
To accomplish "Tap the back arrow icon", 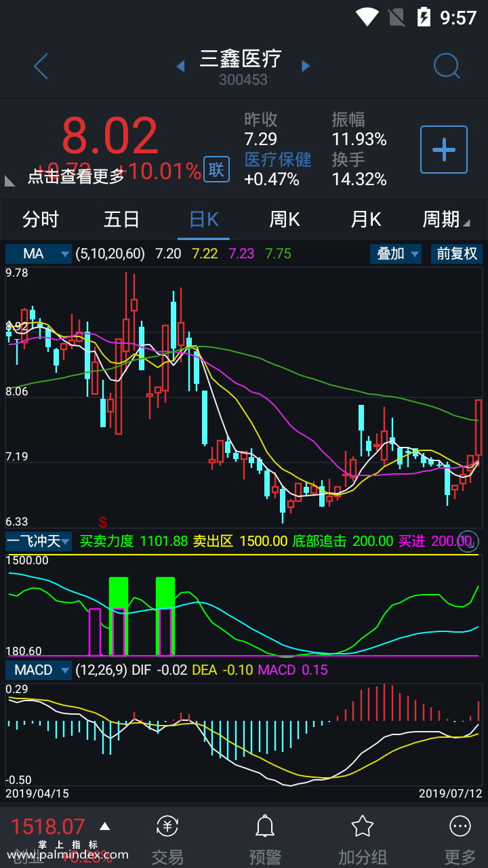I will click(x=41, y=66).
